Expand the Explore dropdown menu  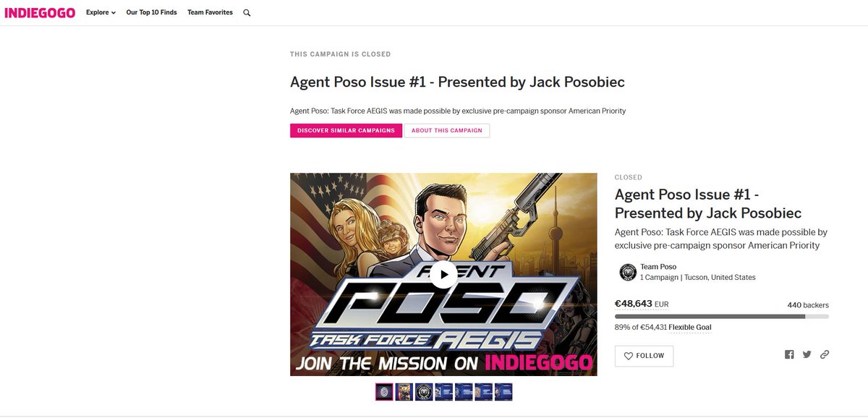pyautogui.click(x=101, y=12)
